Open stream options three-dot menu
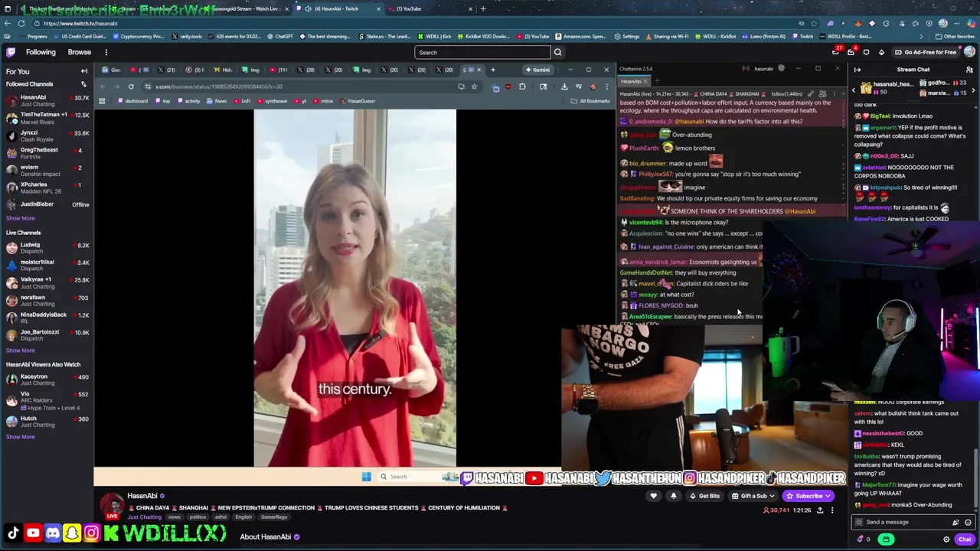Viewport: 980px width, 551px height. click(x=832, y=510)
